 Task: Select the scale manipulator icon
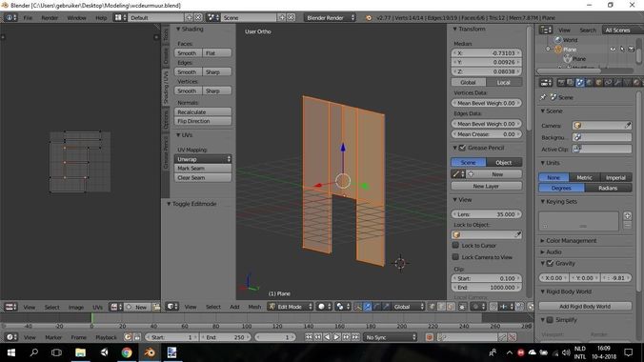pos(386,307)
